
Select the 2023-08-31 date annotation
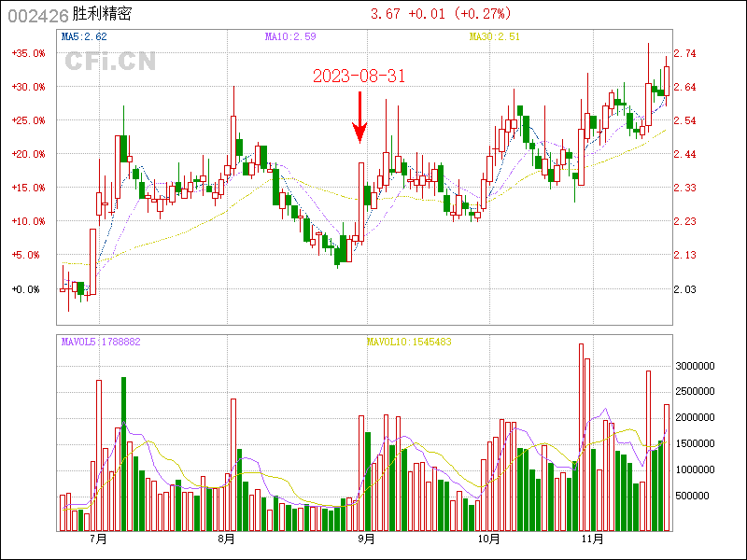tap(359, 76)
